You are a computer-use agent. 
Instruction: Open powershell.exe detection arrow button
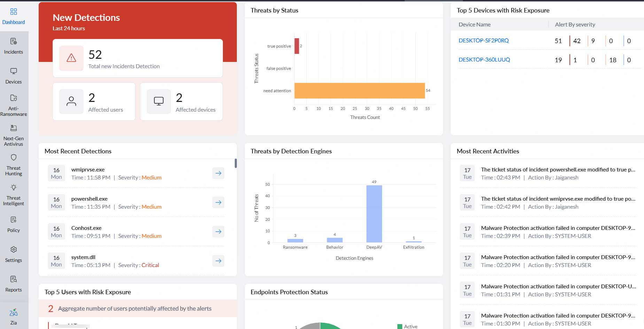218,202
